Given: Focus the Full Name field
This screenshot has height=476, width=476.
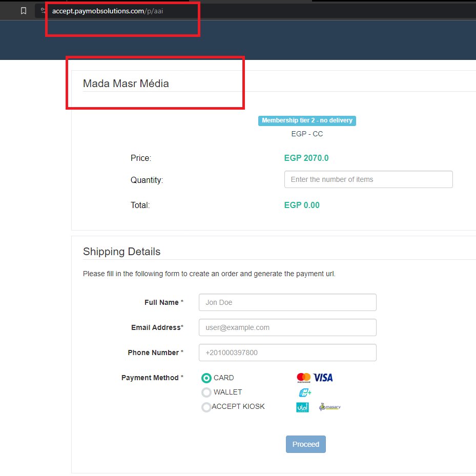Looking at the screenshot, I should coord(287,302).
